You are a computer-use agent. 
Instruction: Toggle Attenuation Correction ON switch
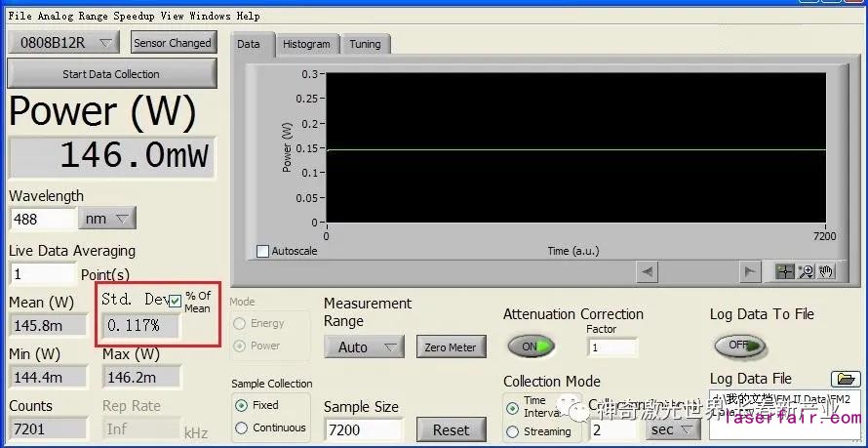coord(530,346)
